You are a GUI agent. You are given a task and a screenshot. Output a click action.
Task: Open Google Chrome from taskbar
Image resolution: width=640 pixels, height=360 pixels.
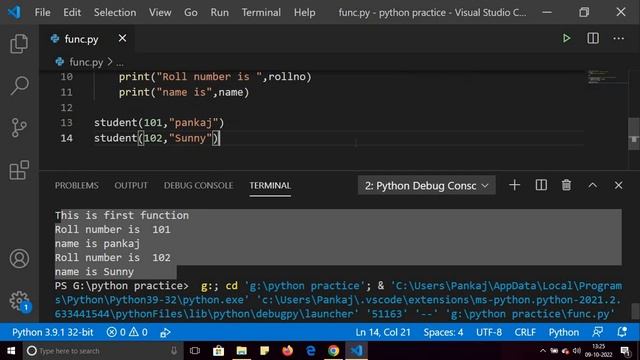tap(333, 351)
